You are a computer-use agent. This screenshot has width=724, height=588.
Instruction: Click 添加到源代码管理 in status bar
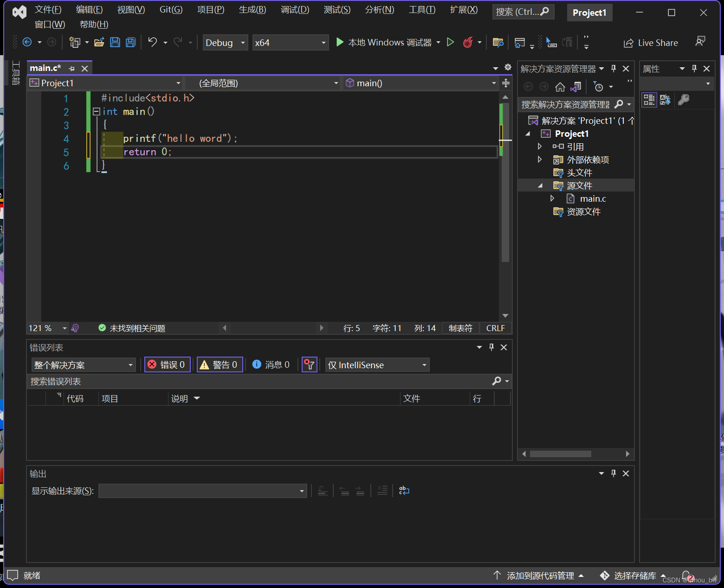coord(540,575)
